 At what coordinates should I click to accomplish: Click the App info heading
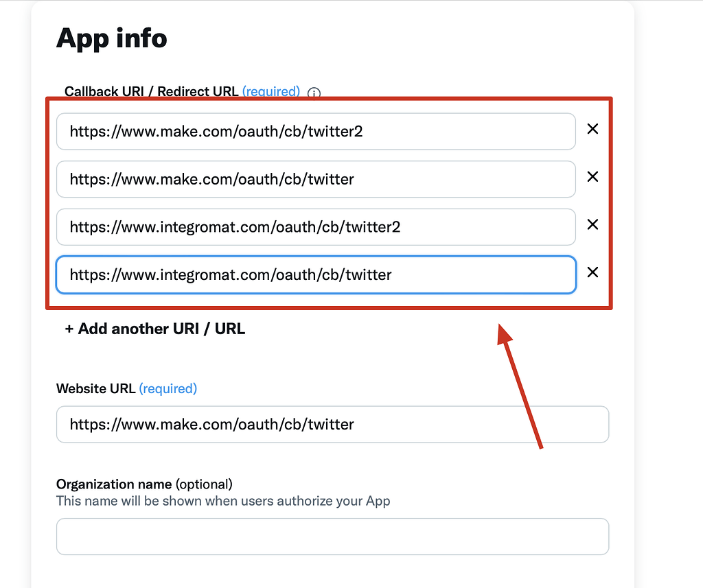click(111, 38)
